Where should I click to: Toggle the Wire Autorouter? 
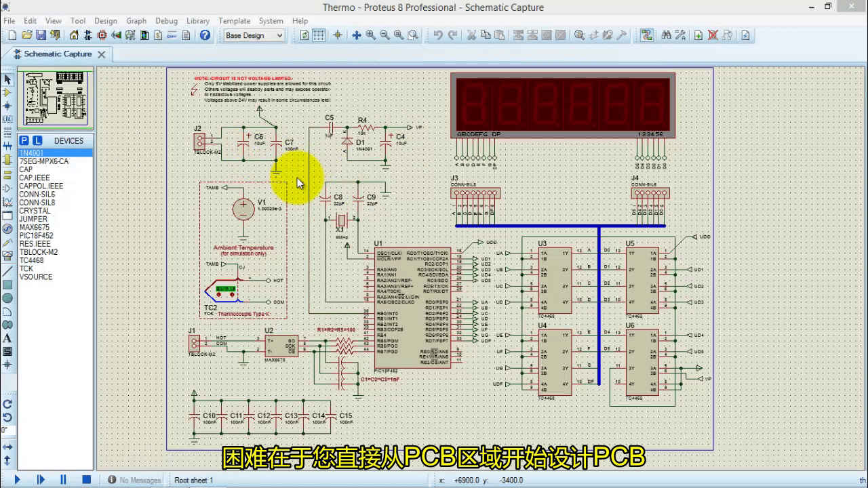[647, 35]
